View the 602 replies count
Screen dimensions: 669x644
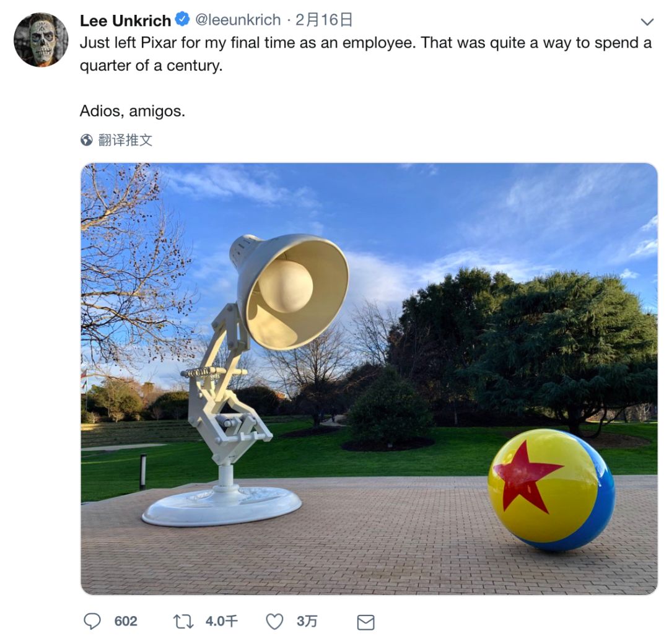(x=126, y=621)
